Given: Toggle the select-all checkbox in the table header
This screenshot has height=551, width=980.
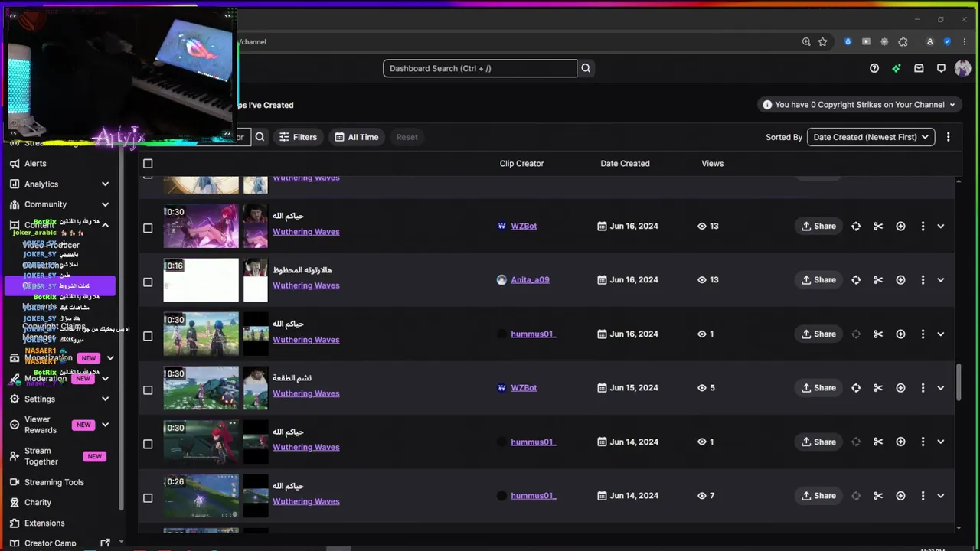Looking at the screenshot, I should pyautogui.click(x=148, y=164).
